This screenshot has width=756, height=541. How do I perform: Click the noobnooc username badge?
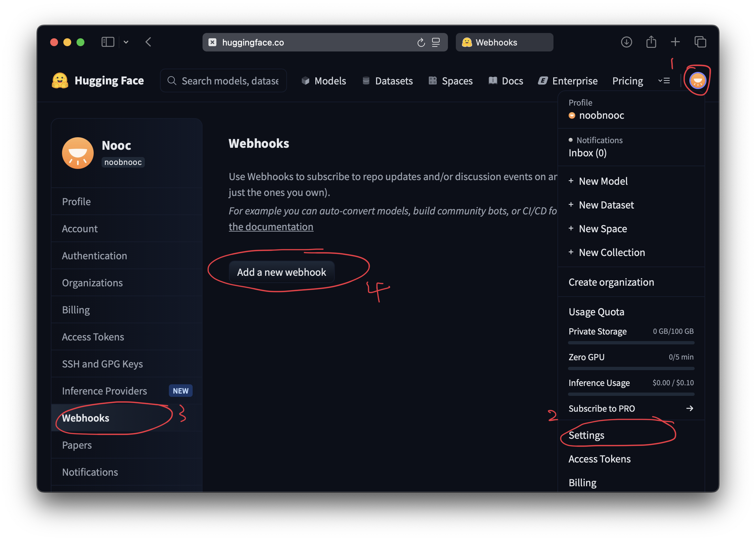tap(123, 162)
